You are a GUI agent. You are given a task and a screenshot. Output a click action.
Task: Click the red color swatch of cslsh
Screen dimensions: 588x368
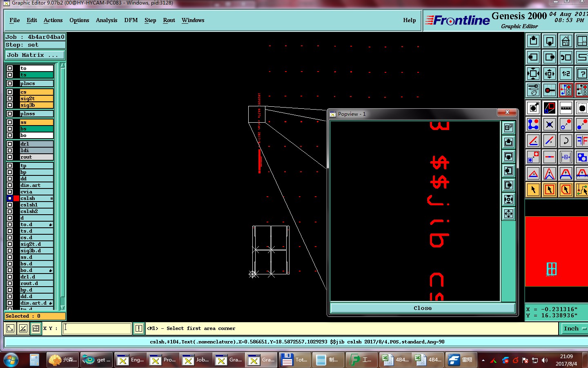(16, 198)
